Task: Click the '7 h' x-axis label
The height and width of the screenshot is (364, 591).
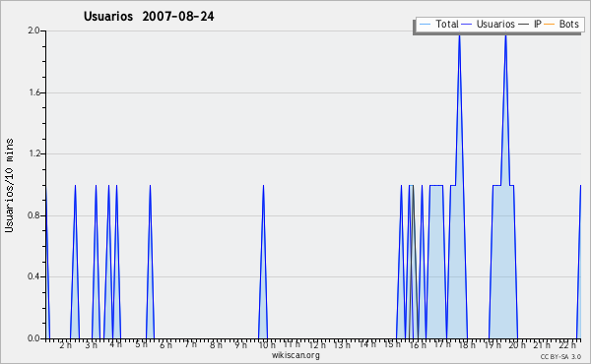Action: pyautogui.click(x=191, y=344)
